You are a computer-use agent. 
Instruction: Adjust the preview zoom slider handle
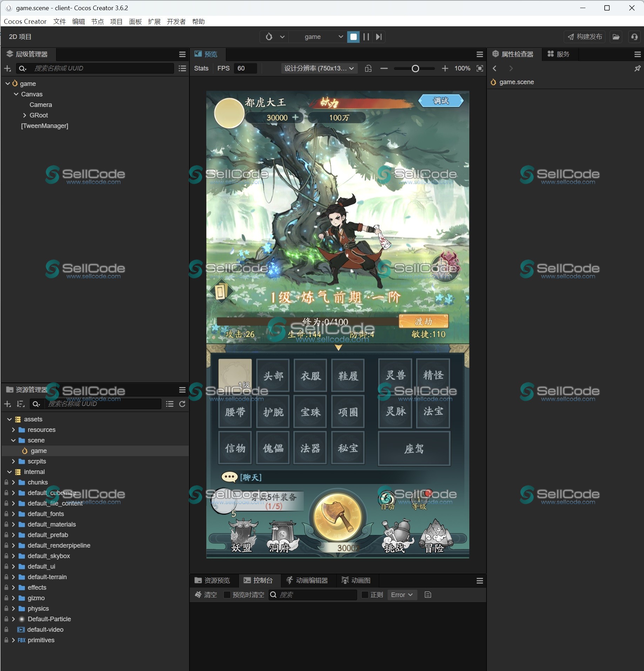415,69
